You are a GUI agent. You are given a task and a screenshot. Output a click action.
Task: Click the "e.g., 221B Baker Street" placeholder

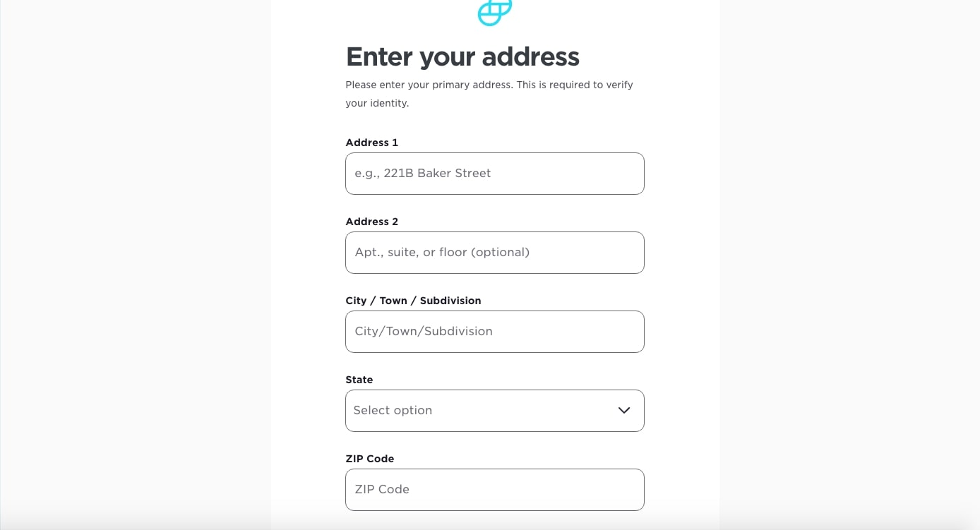click(x=422, y=174)
